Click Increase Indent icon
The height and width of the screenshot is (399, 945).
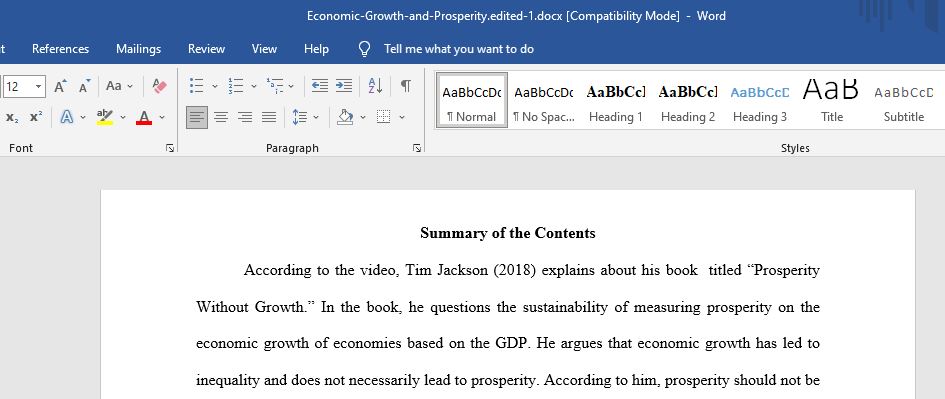point(344,86)
